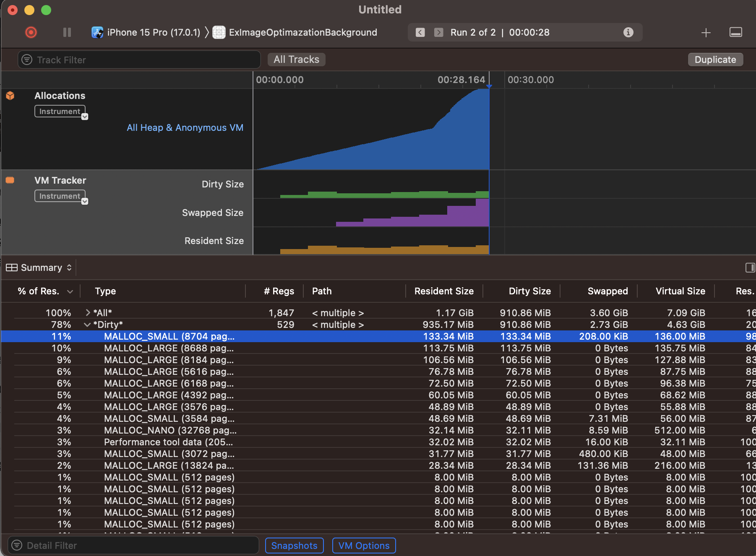Open the track filter options icon
The image size is (756, 556).
[27, 60]
